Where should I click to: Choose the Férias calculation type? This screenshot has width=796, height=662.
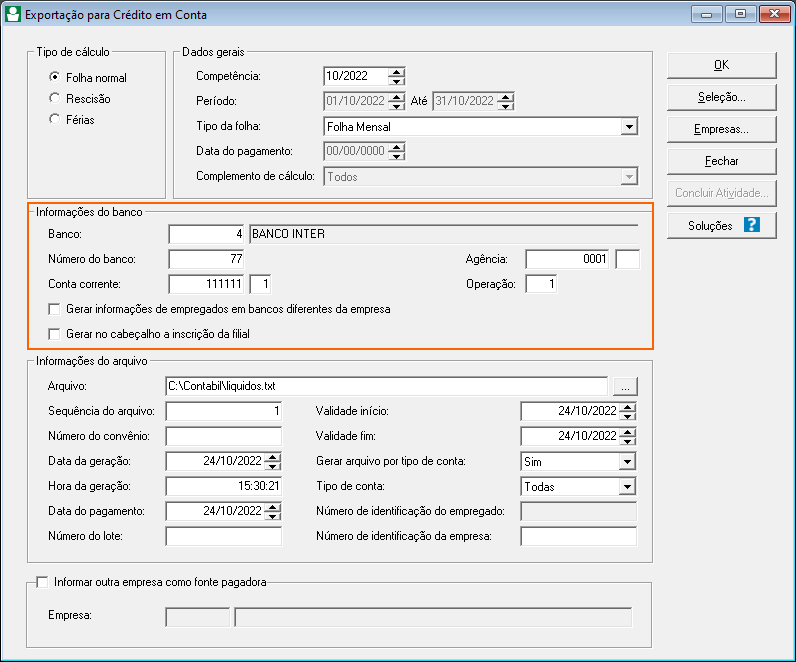[x=55, y=120]
